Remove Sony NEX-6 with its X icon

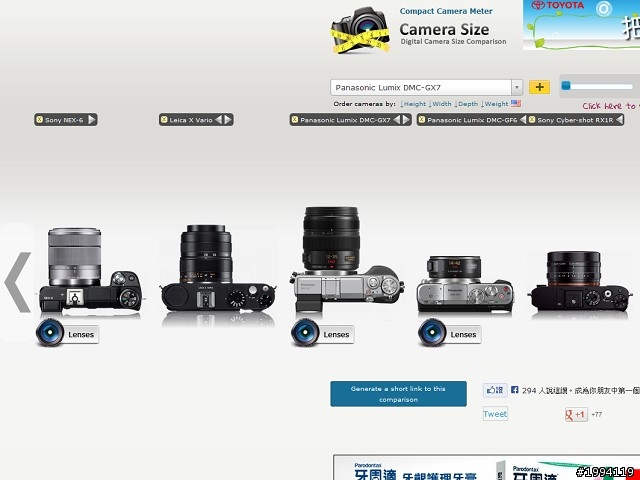pyautogui.click(x=39, y=120)
